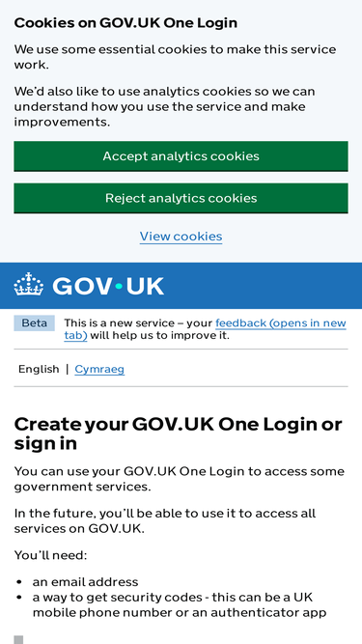Open the View cookies link
362x644 pixels.
181,237
